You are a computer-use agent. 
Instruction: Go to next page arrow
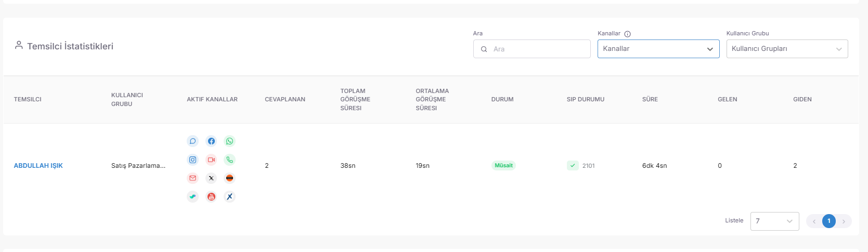(x=844, y=221)
